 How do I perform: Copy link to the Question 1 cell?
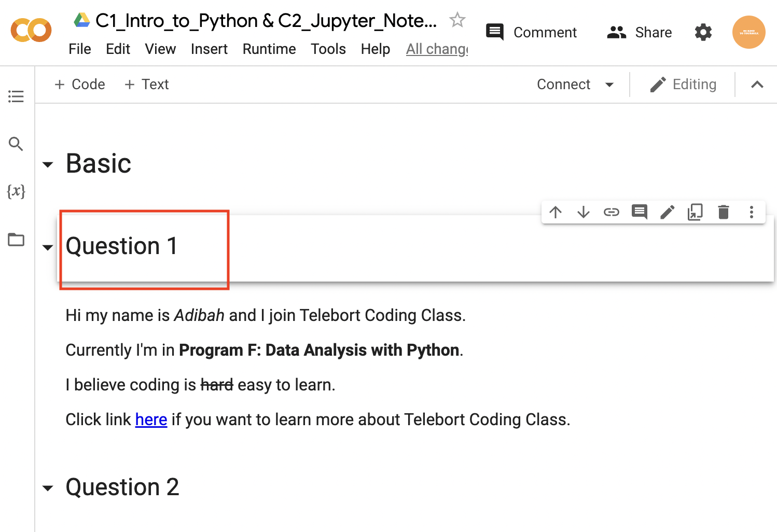pyautogui.click(x=612, y=212)
